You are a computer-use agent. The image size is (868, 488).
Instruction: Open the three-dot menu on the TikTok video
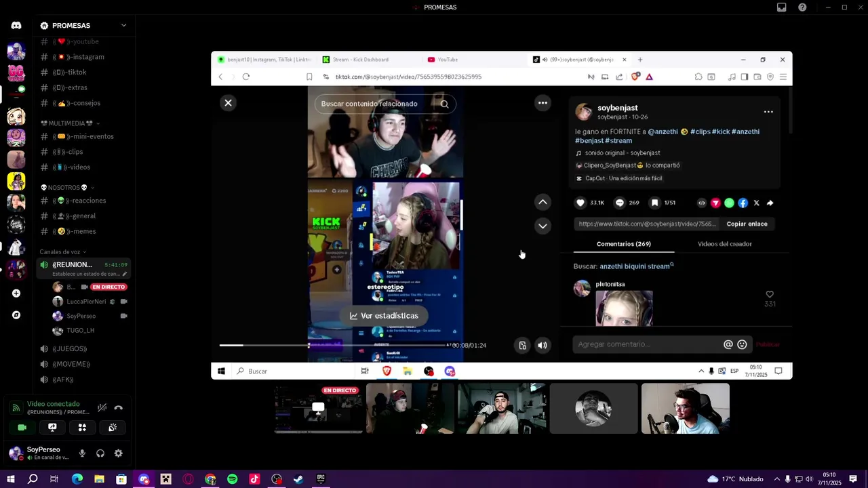tap(542, 103)
